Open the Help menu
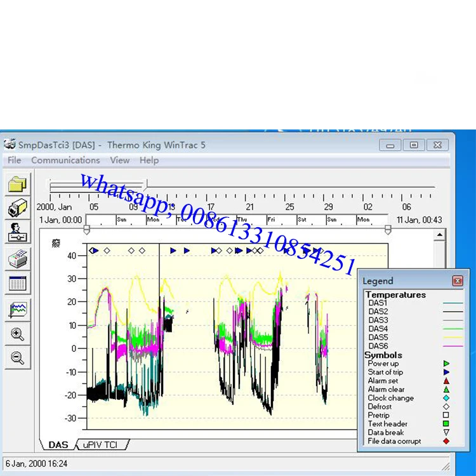 pos(149,161)
